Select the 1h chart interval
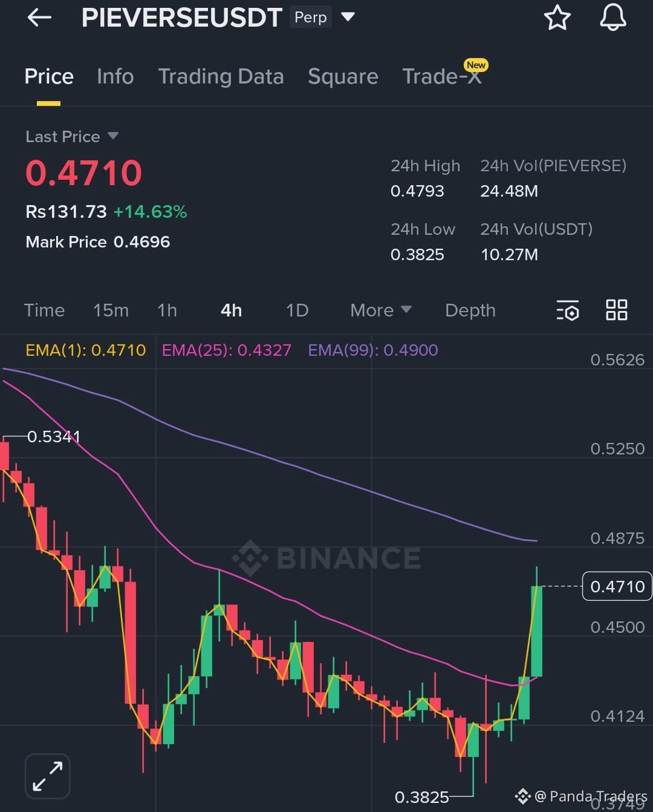Viewport: 653px width, 812px height. [167, 310]
